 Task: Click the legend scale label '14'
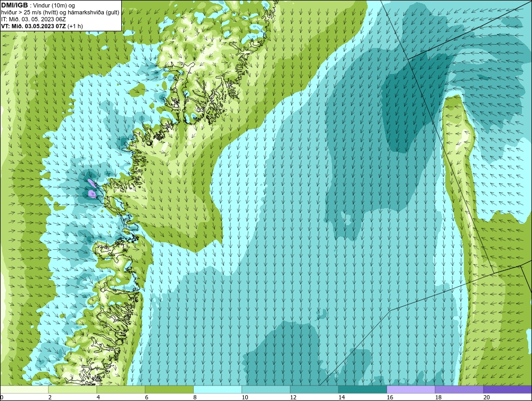point(342,397)
